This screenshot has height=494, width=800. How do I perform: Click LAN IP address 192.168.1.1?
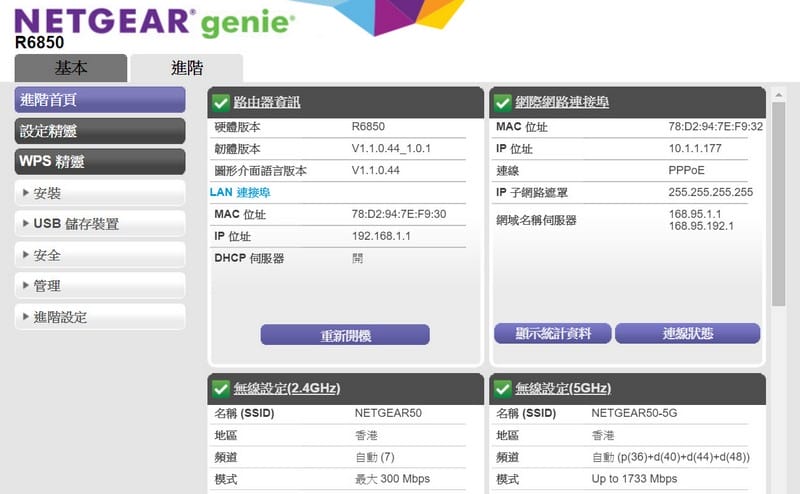(381, 236)
